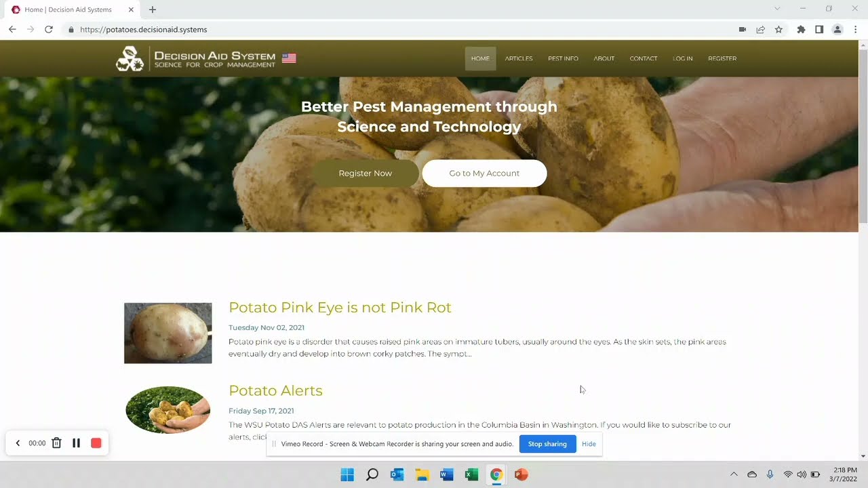The height and width of the screenshot is (488, 868).
Task: Click the browser forward arrow
Action: coord(31,29)
